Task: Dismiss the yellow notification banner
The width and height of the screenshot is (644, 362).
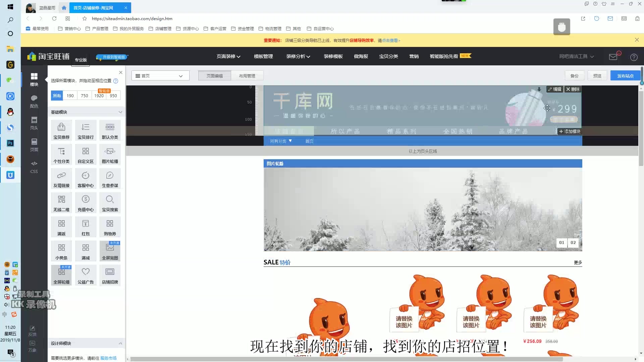Action: (x=637, y=40)
